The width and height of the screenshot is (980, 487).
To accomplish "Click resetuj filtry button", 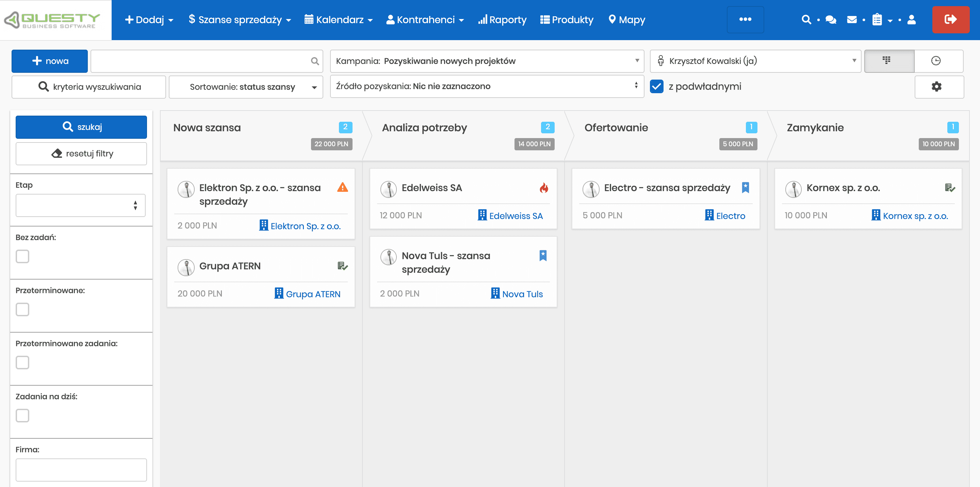I will click(x=81, y=154).
